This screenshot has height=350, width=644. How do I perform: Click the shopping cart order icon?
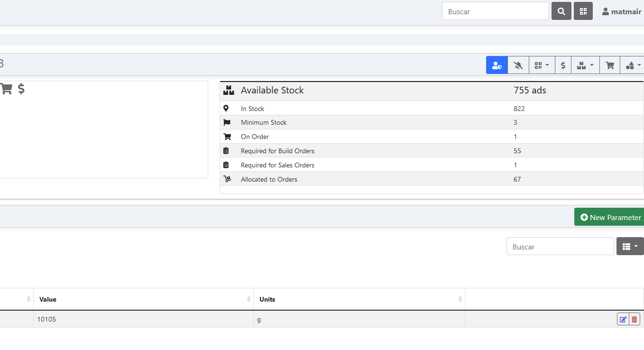click(609, 65)
